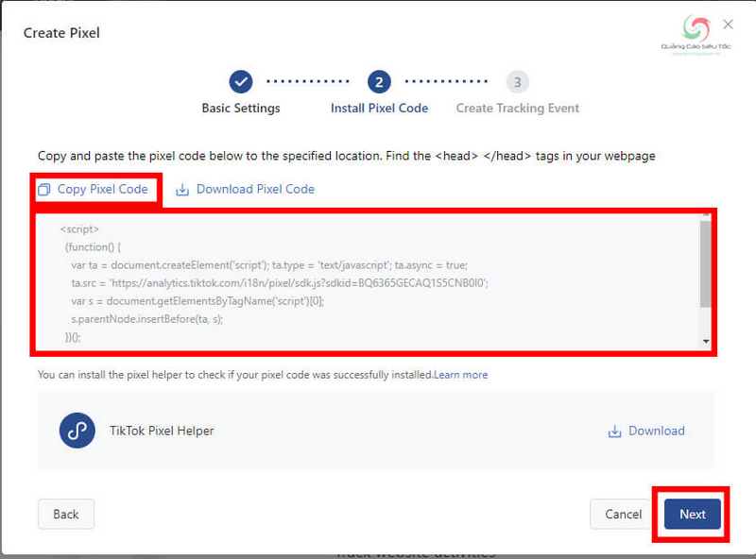756x559 pixels.
Task: Click the Create Pixel dialog title
Action: [61, 33]
